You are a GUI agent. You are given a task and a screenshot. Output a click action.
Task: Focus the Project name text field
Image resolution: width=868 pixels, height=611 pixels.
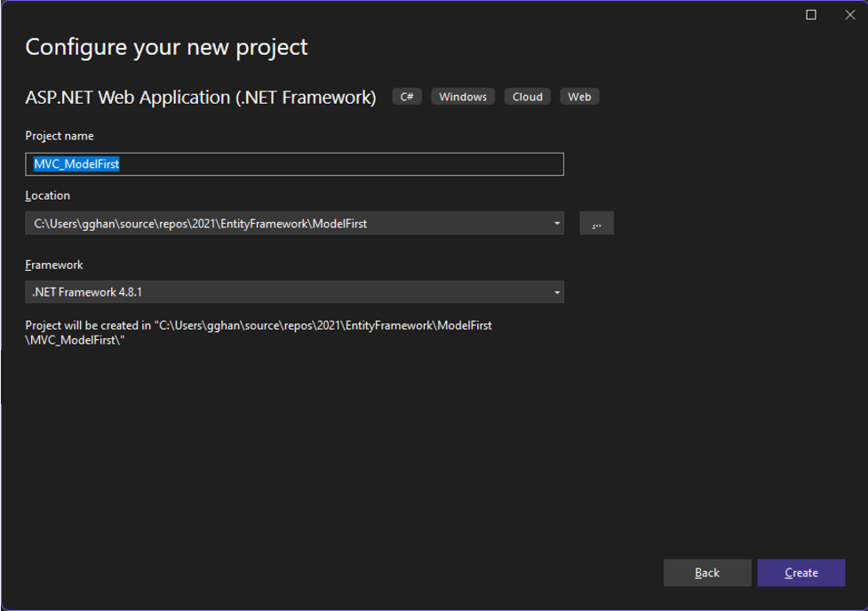(x=294, y=164)
